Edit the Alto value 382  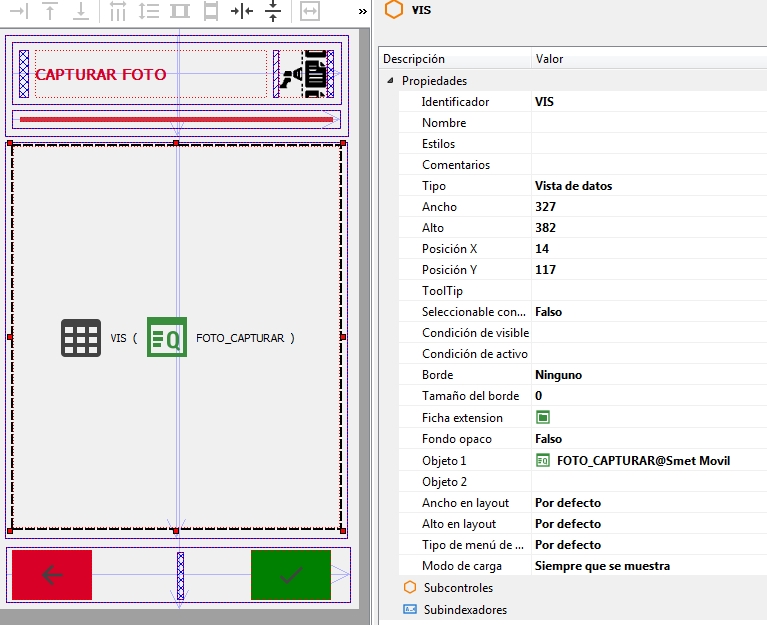649,228
